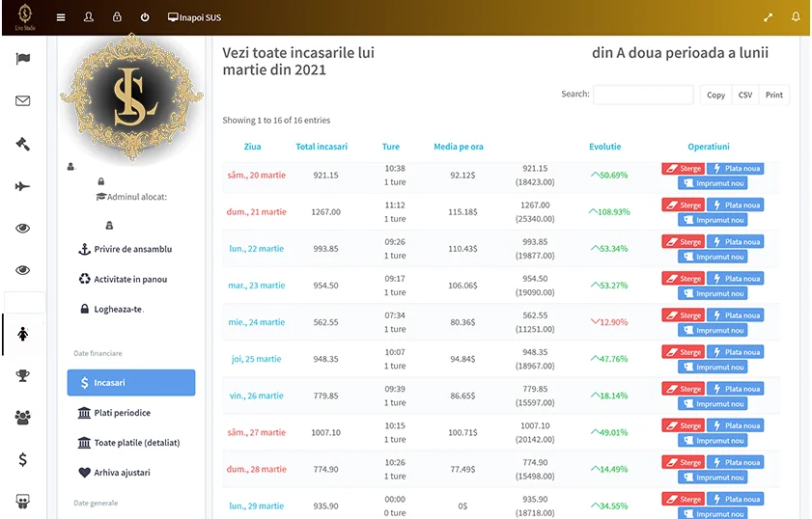Click the flag icon in left sidebar
812x519 pixels.
pyautogui.click(x=23, y=59)
